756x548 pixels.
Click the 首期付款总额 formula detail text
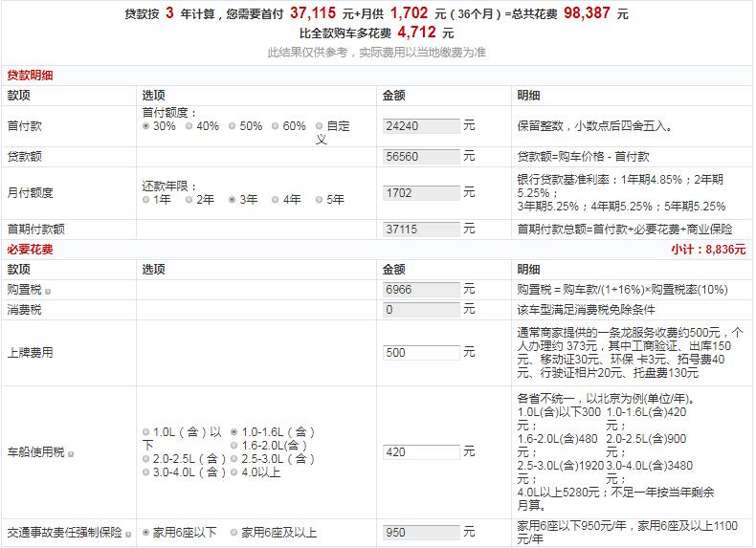tap(624, 230)
